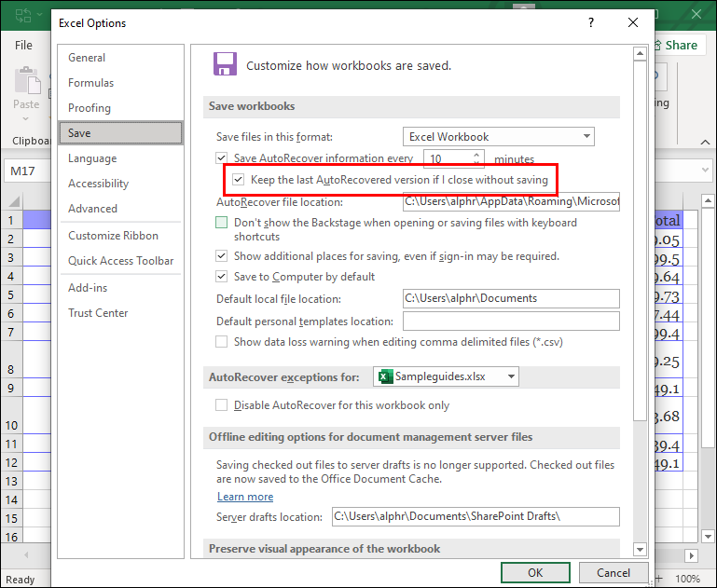Click the OK button

coord(535,573)
